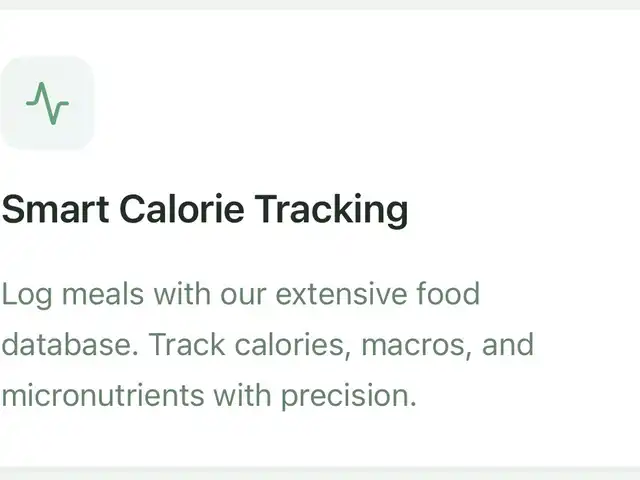Screen dimensions: 640x480
Task: Click the word "Tracking" in the heading
Action: [331, 210]
